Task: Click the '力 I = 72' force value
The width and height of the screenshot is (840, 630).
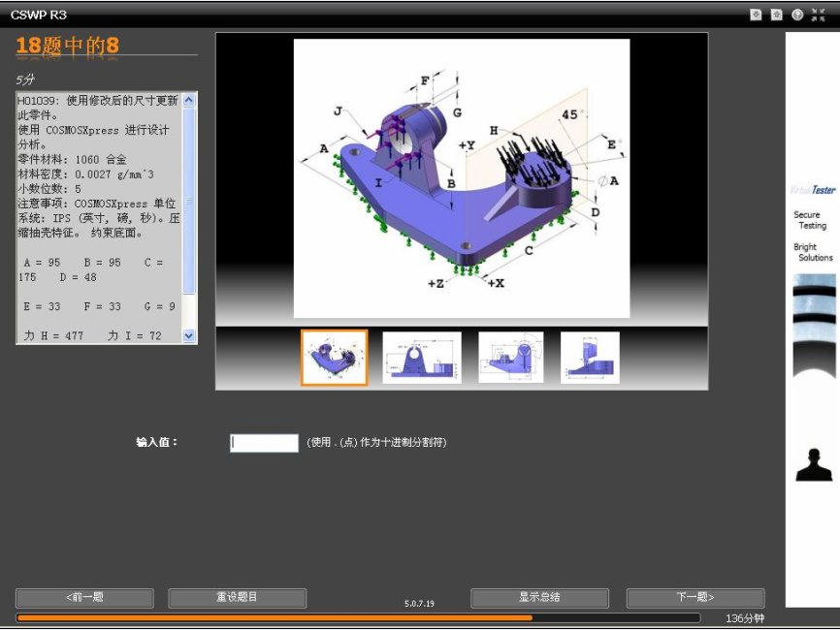Action: point(135,335)
